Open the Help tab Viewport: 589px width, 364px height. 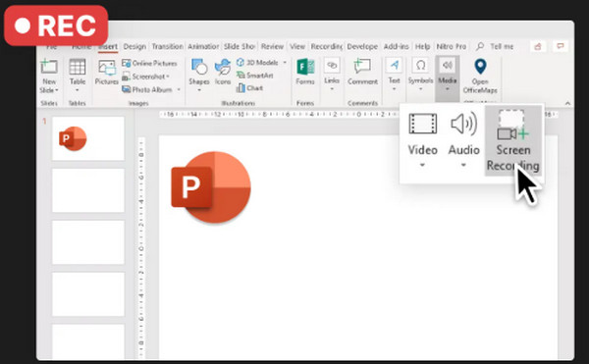[x=422, y=46]
